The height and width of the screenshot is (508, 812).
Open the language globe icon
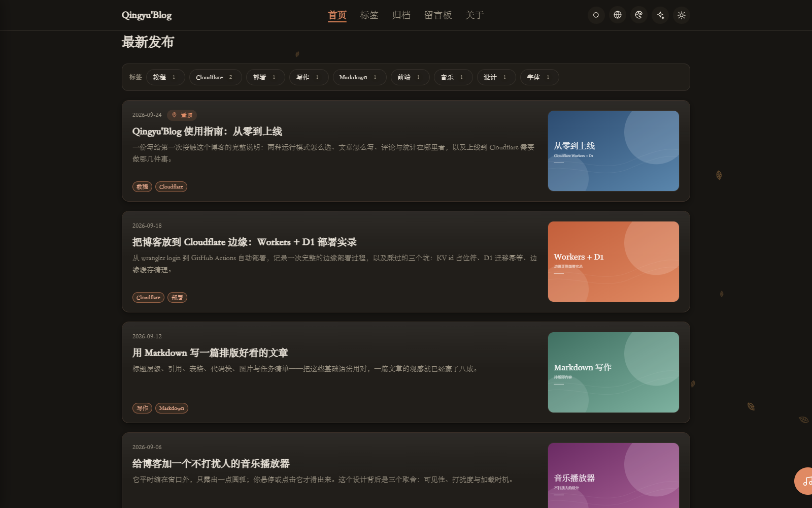[x=618, y=15]
